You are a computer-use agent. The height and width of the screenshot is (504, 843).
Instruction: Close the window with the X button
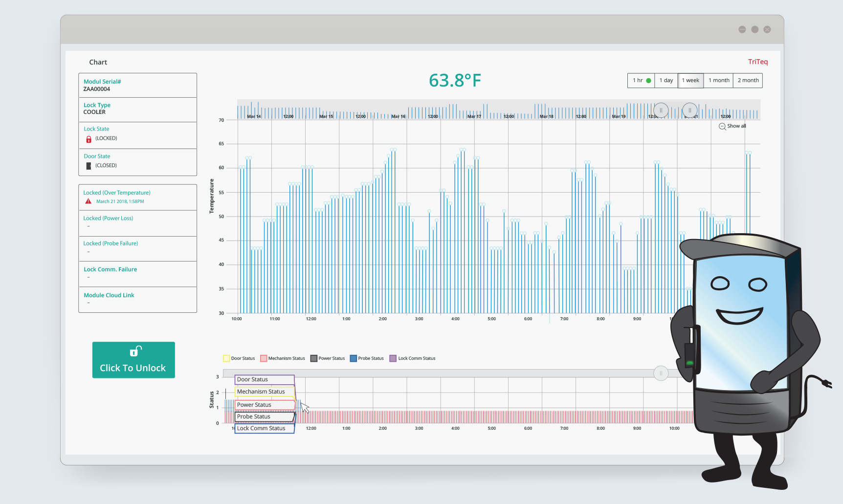(x=767, y=29)
